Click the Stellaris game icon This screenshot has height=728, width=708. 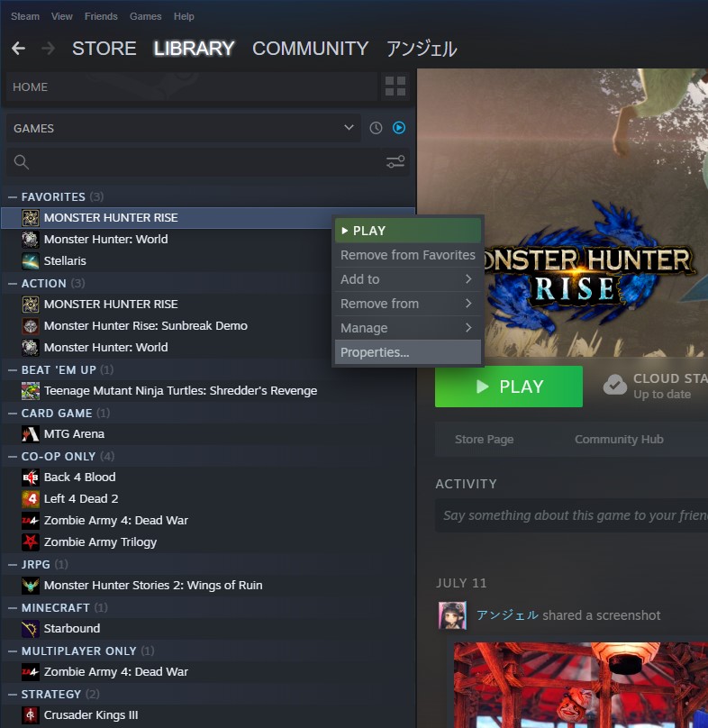click(31, 260)
